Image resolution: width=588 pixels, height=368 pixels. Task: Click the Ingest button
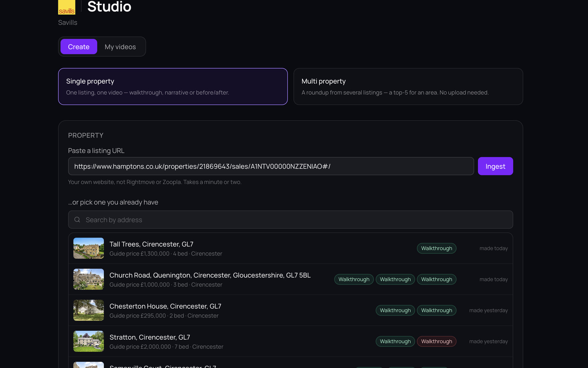click(495, 166)
